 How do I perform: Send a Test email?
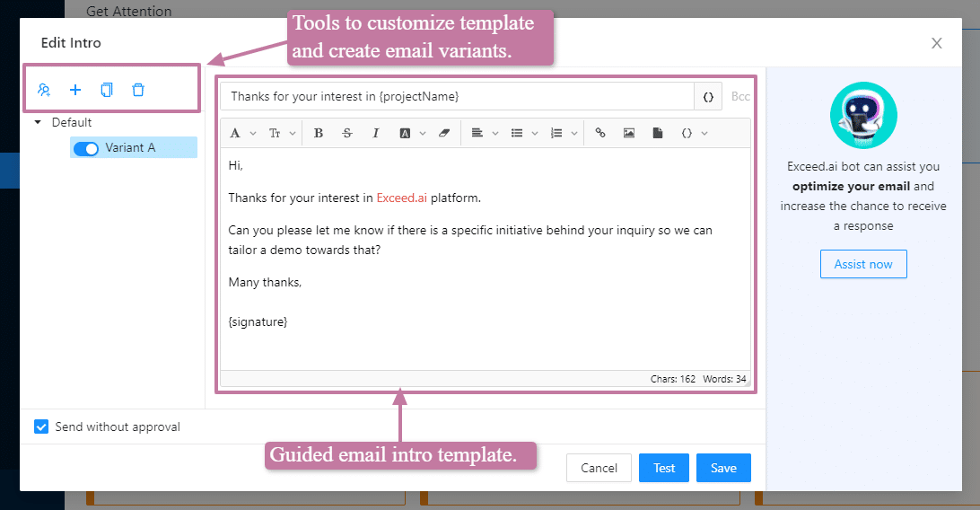664,468
